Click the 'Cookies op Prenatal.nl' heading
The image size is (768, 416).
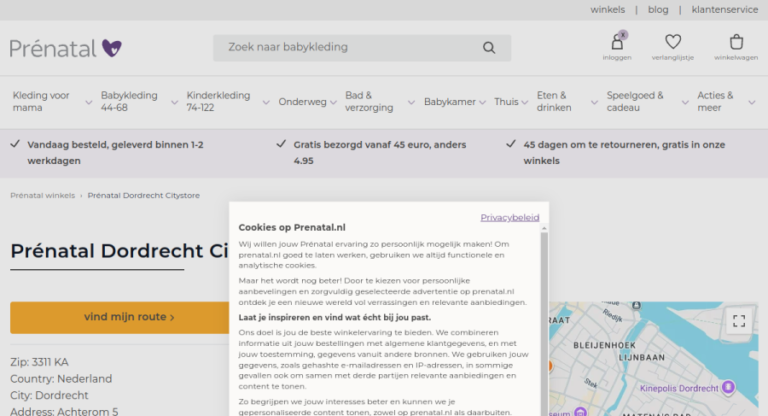pyautogui.click(x=292, y=227)
